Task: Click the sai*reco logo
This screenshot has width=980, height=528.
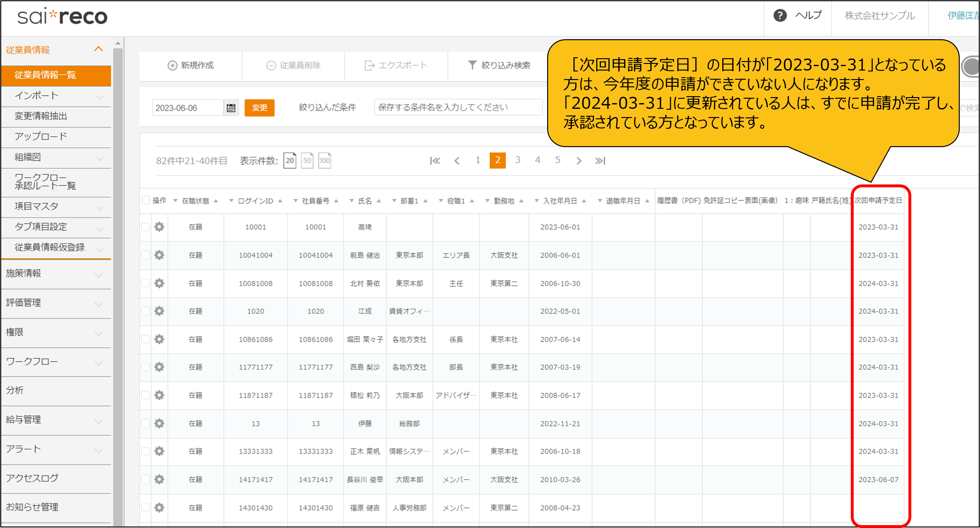Action: point(62,16)
